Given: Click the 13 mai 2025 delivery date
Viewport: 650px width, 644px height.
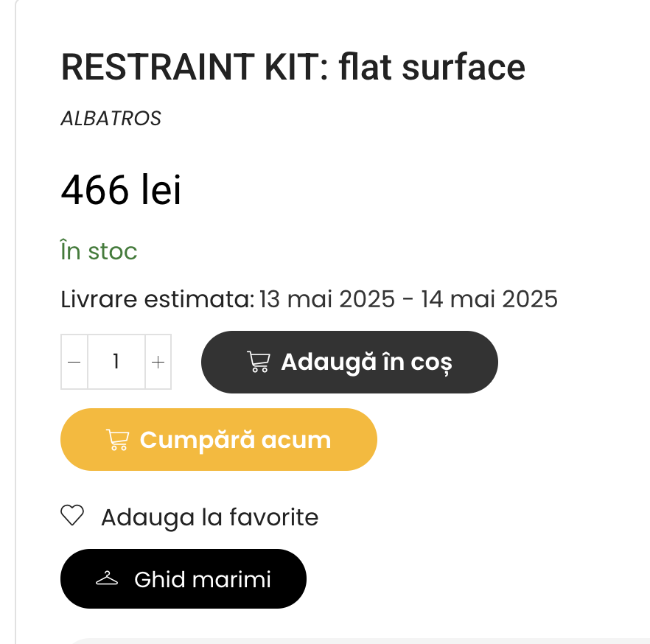Looking at the screenshot, I should point(327,299).
